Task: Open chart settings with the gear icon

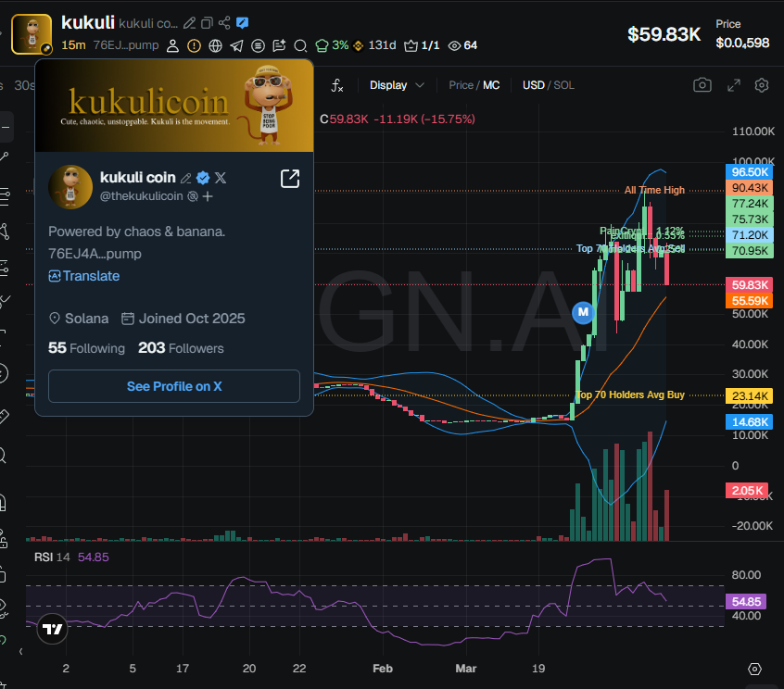Action: (762, 84)
